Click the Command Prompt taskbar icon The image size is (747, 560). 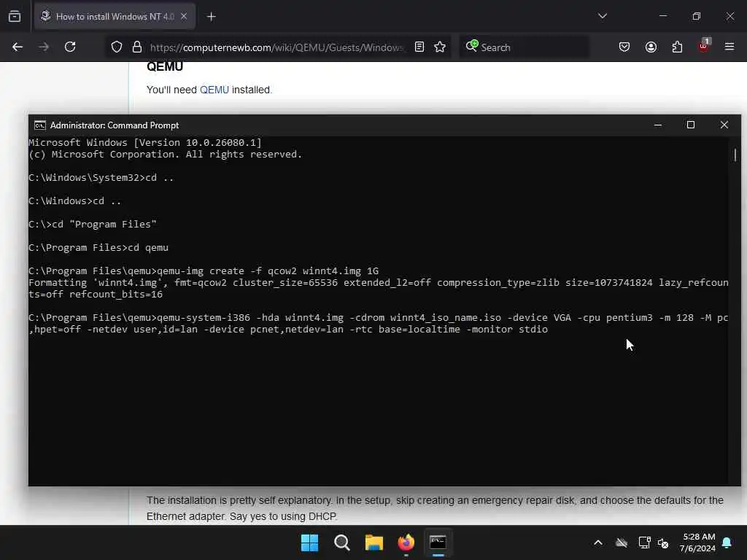[438, 542]
